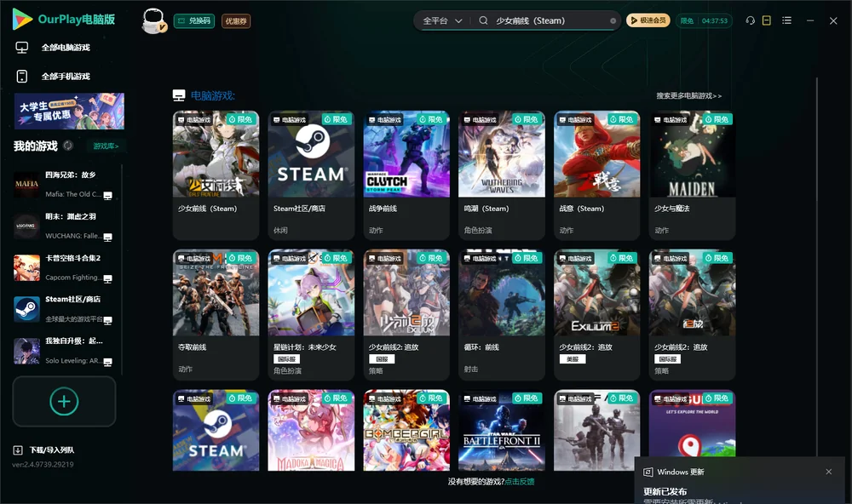The image size is (852, 504).
Task: Click the 优惠券 coupon button
Action: [x=236, y=20]
